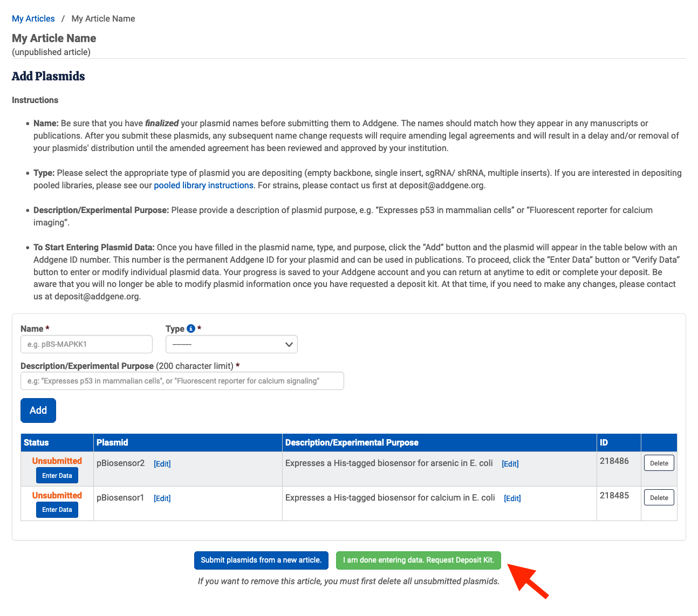
Task: Navigate back via the My Articles breadcrumb
Action: coord(33,18)
